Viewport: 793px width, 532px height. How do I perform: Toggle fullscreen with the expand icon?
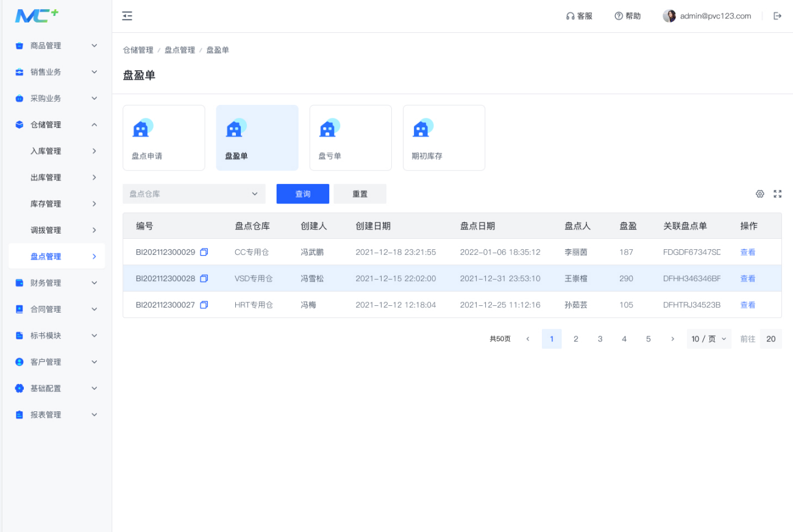coord(778,194)
